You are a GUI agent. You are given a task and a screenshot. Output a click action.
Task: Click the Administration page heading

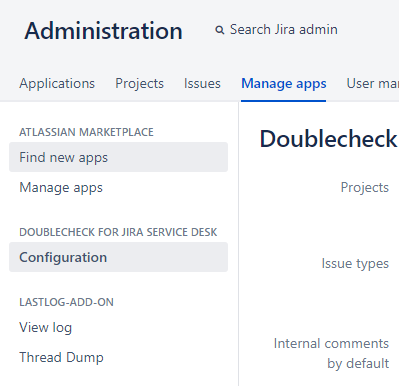click(x=103, y=31)
